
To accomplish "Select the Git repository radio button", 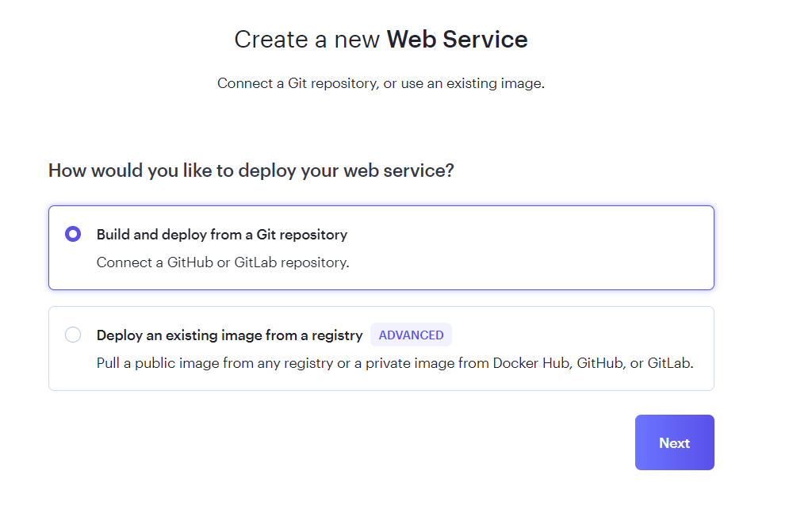I will point(73,234).
